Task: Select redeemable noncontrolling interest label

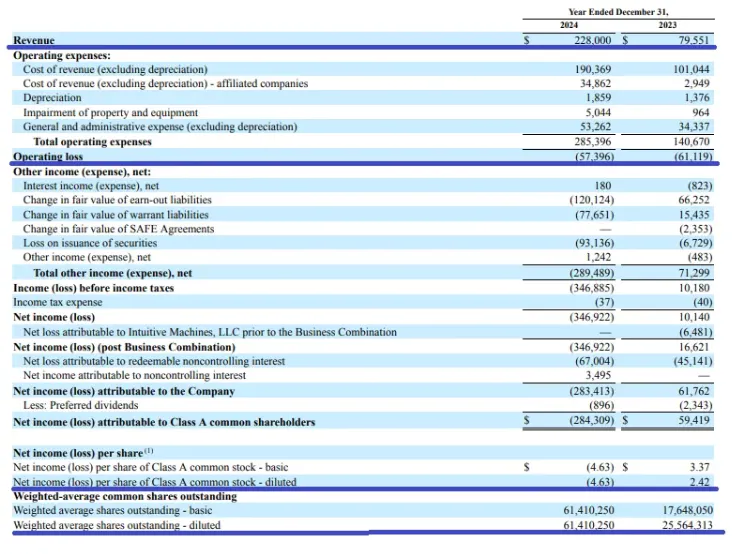Action: point(154,361)
